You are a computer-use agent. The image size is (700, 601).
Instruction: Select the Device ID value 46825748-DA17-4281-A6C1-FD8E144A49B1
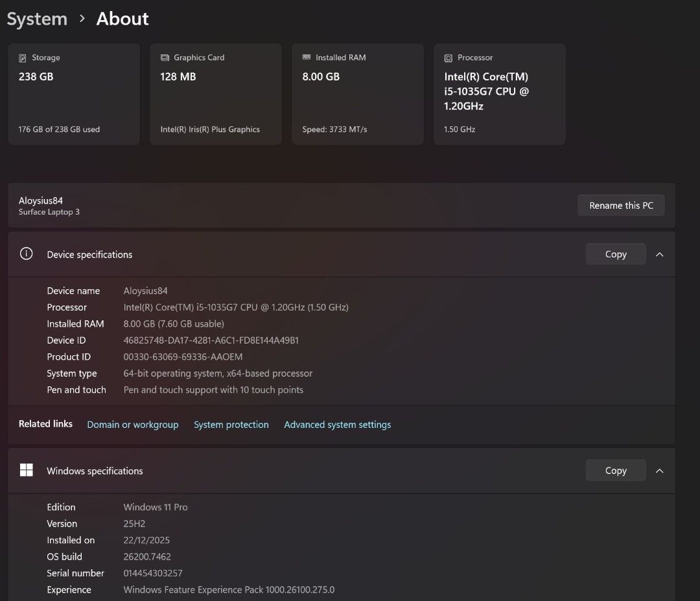(211, 340)
